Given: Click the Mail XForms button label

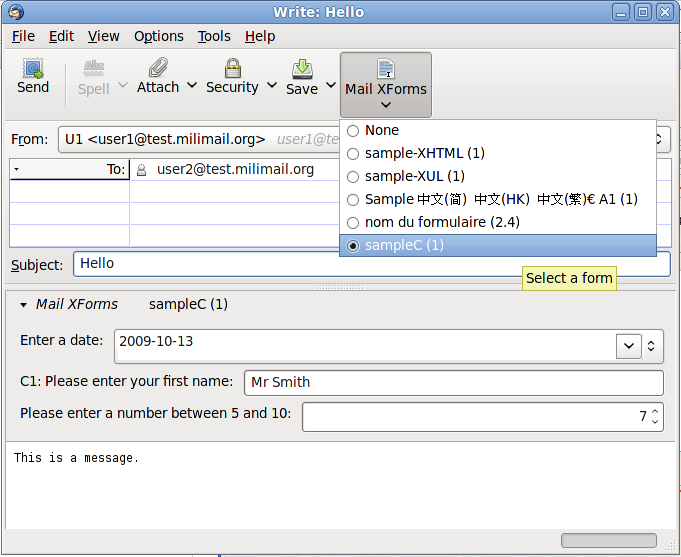Looking at the screenshot, I should [x=386, y=90].
